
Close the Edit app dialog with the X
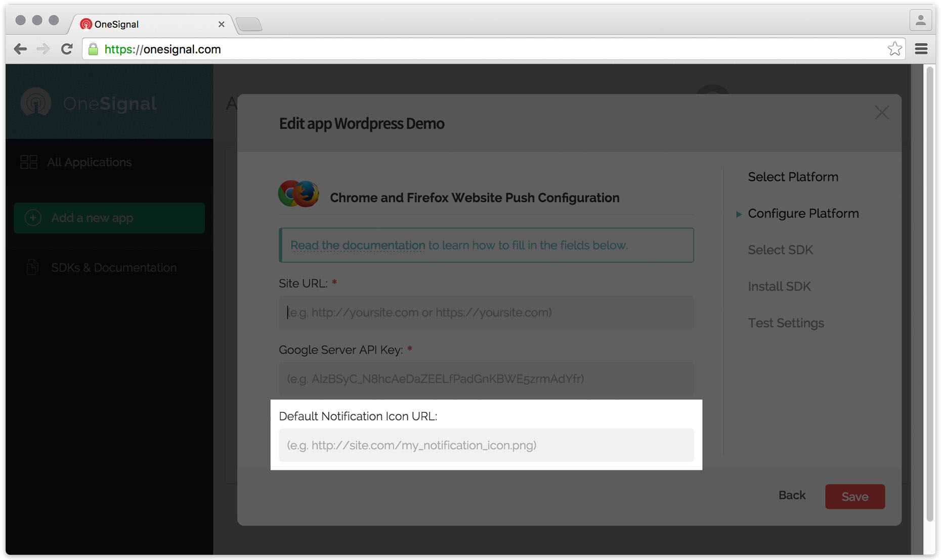click(882, 113)
